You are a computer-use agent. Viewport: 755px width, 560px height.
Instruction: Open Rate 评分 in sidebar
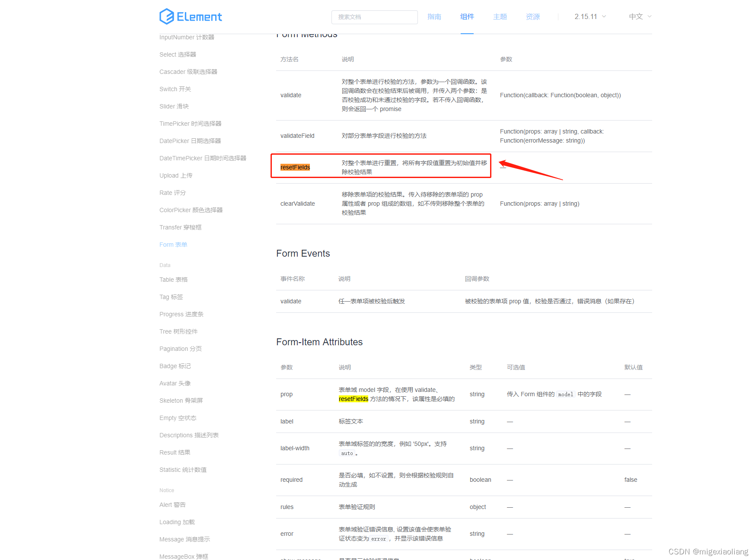[x=172, y=193]
